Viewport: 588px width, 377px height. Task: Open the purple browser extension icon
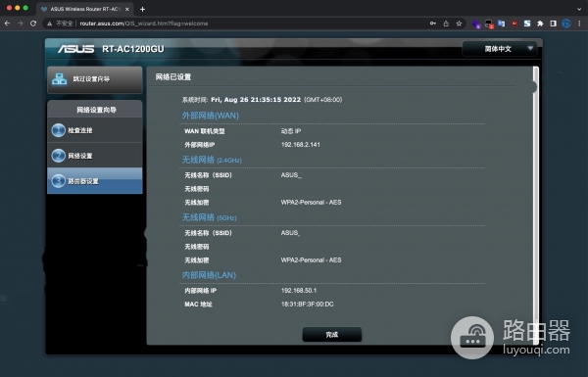click(476, 24)
